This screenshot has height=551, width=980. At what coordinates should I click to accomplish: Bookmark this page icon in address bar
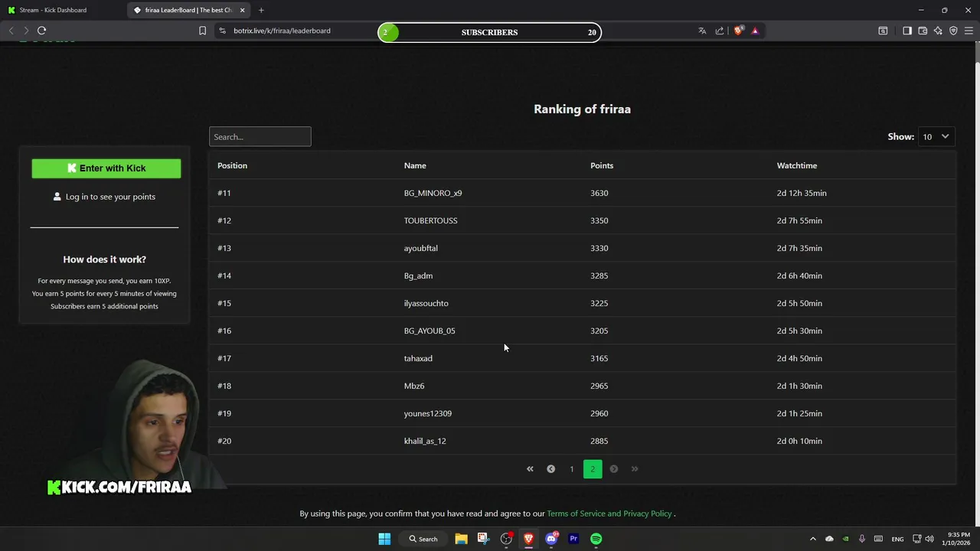pos(202,31)
